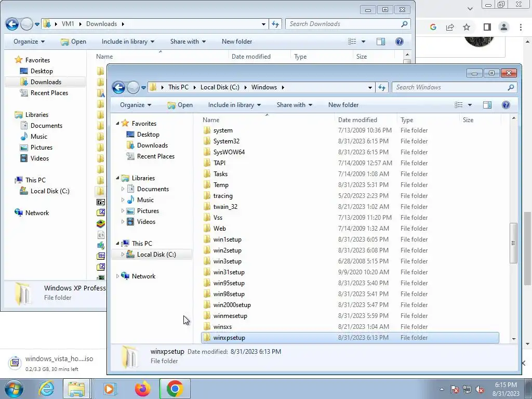Open the Share with menu in the Windows window

[295, 105]
